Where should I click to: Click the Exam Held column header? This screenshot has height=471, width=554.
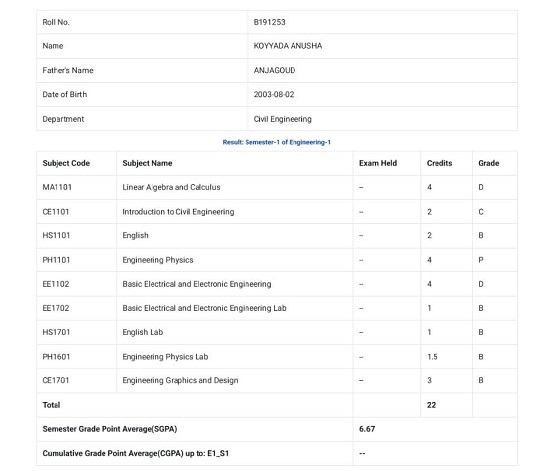click(x=378, y=163)
